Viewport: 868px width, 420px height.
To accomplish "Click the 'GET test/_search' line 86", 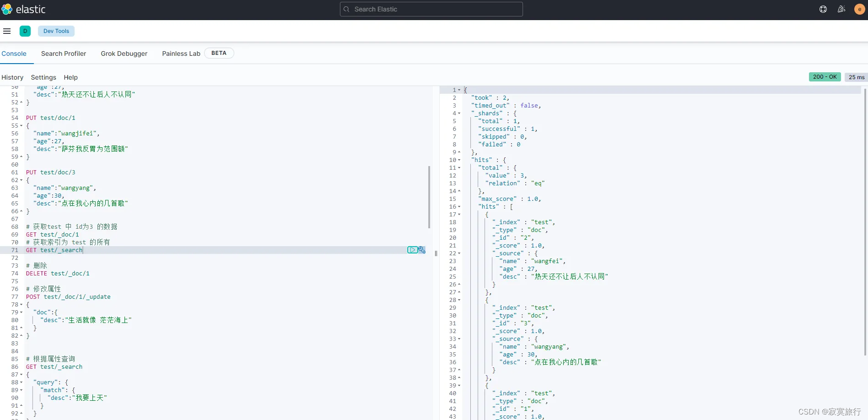I will point(54,366).
